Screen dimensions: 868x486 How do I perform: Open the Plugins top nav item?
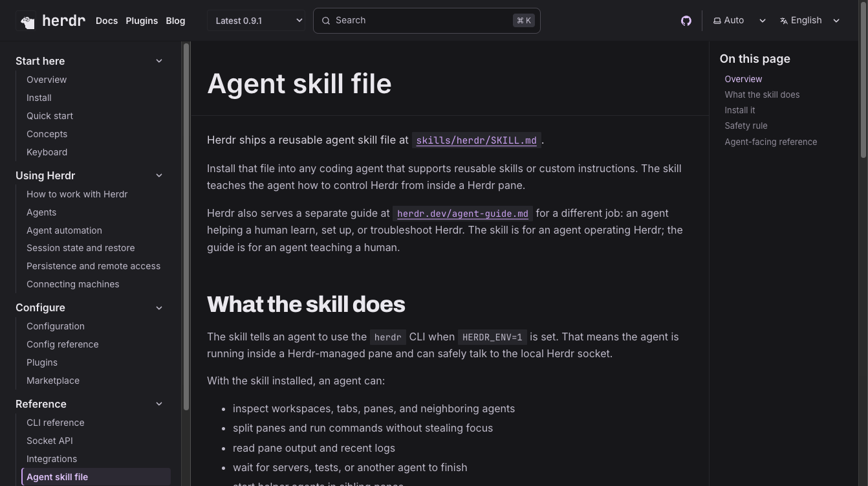click(142, 21)
